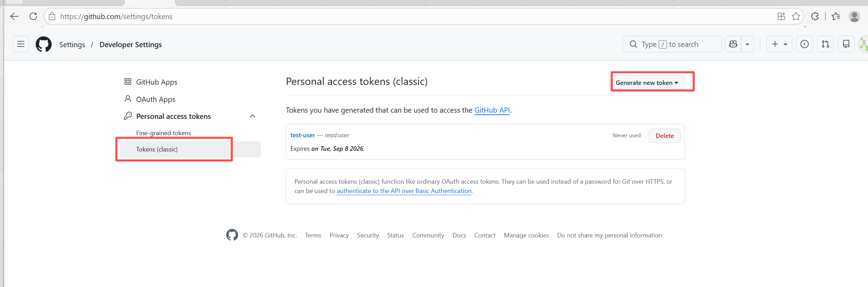The height and width of the screenshot is (287, 868).
Task: Open the Contact footer link
Action: click(485, 235)
